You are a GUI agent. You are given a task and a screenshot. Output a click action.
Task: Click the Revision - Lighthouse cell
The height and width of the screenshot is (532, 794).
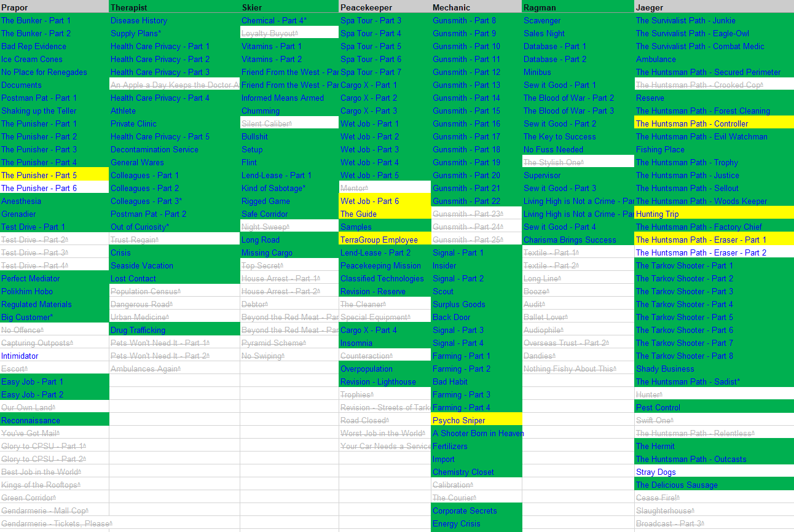385,381
